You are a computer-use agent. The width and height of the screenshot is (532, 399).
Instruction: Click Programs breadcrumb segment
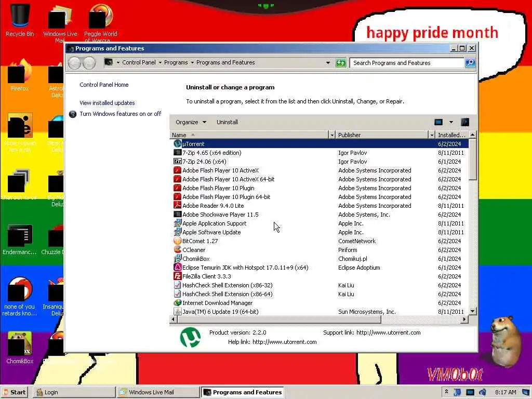tap(176, 62)
